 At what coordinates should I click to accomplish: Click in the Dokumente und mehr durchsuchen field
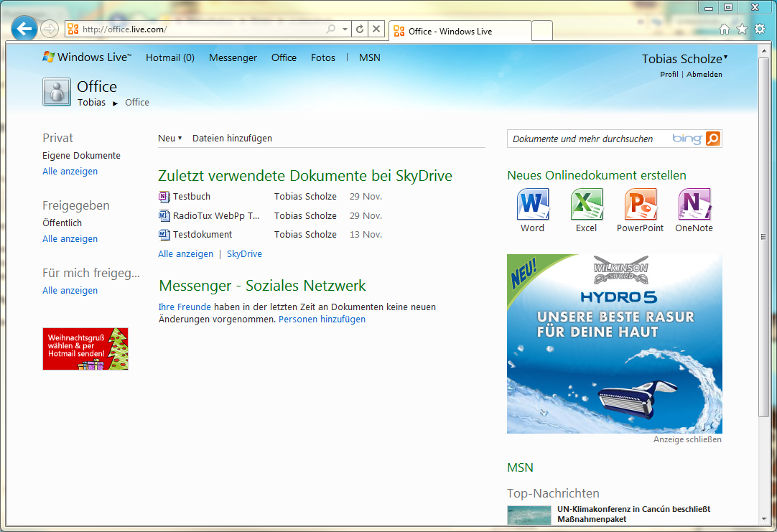click(590, 139)
